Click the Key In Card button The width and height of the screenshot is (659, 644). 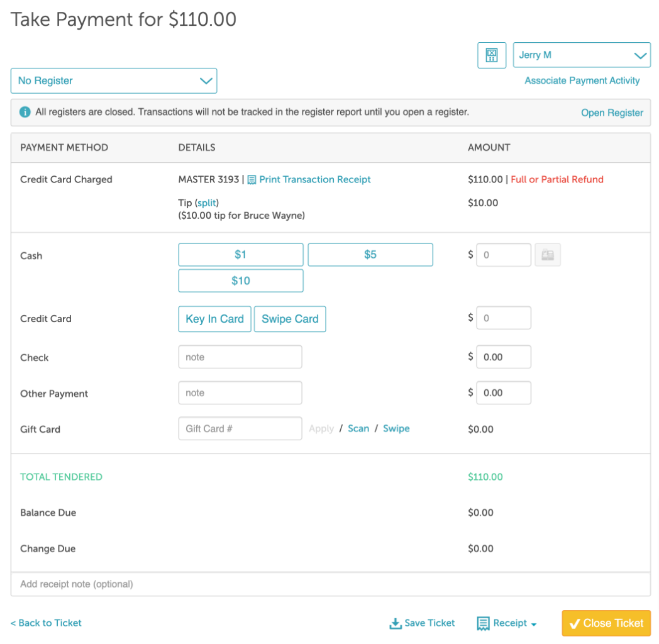coord(215,319)
